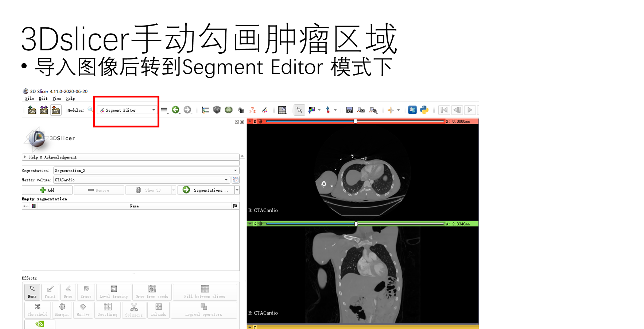Open the module history dropdown button
The height and width of the screenshot is (329, 644).
coord(164,110)
